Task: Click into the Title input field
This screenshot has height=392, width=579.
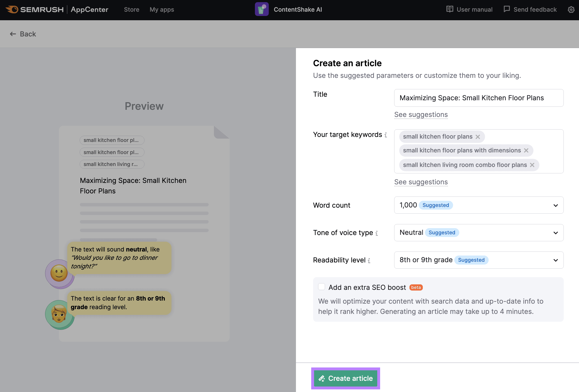Action: pos(478,98)
